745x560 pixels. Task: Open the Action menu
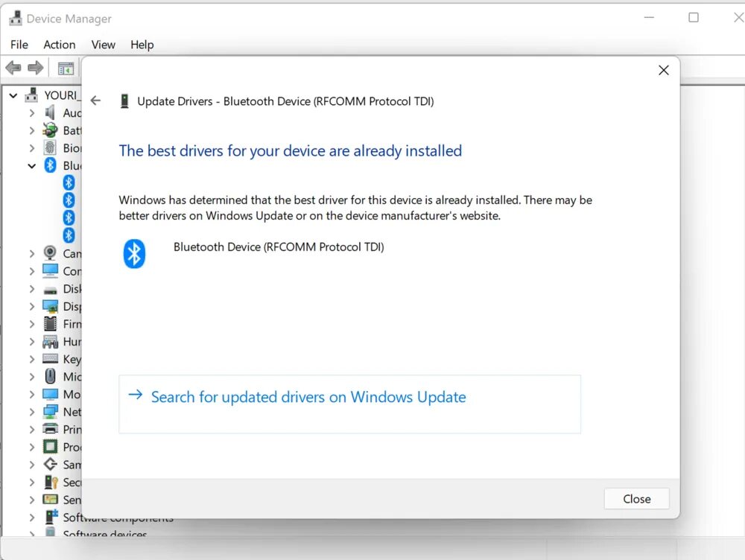click(x=60, y=45)
